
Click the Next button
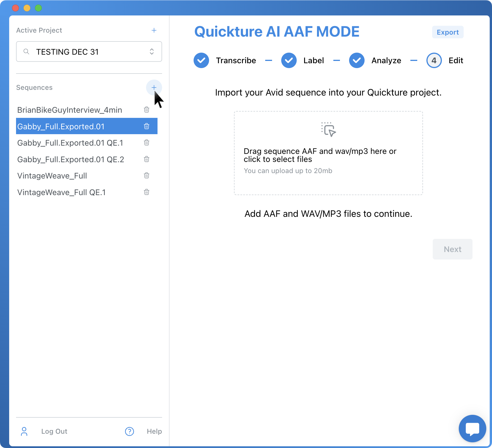[x=452, y=249]
